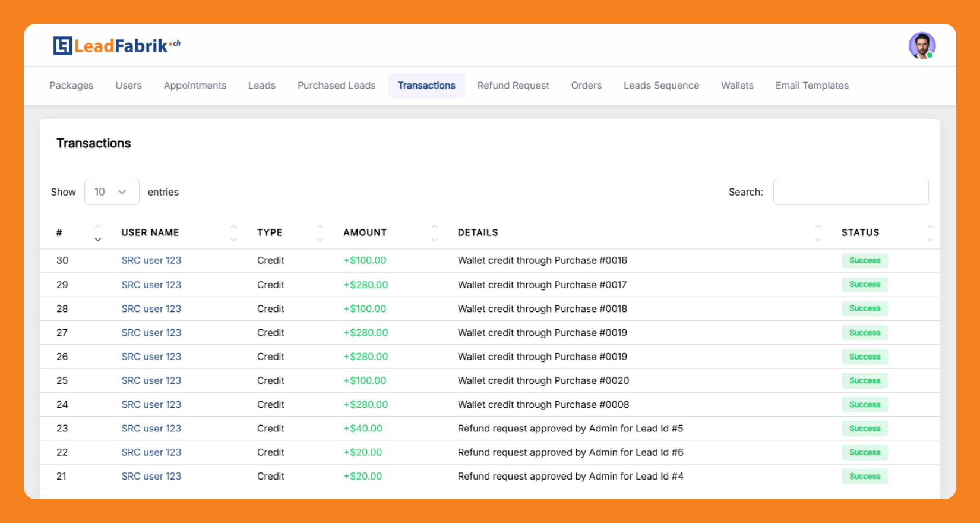Open SRC user 123 in row 30
This screenshot has width=980, height=523.
point(151,260)
